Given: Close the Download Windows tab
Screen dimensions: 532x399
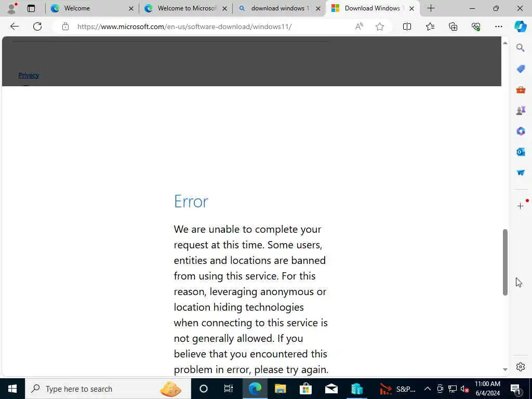Looking at the screenshot, I should (411, 8).
